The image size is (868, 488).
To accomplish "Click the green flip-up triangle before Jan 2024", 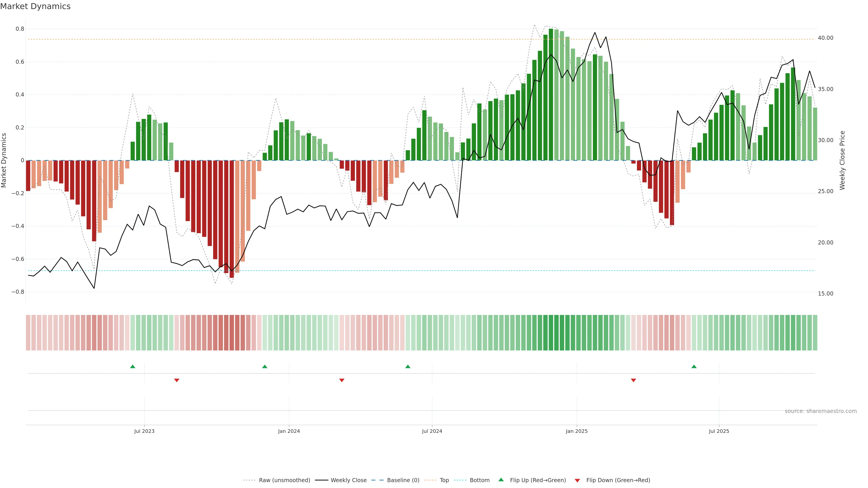I will (x=264, y=366).
